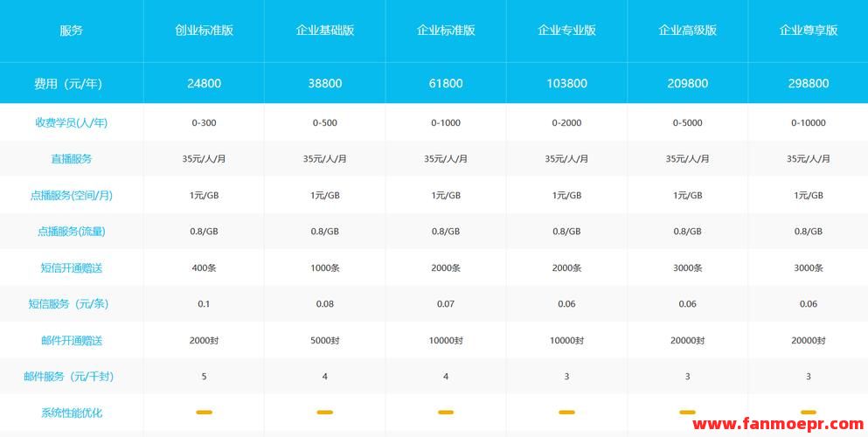Click 10000封 under 企业标准版

point(446,340)
